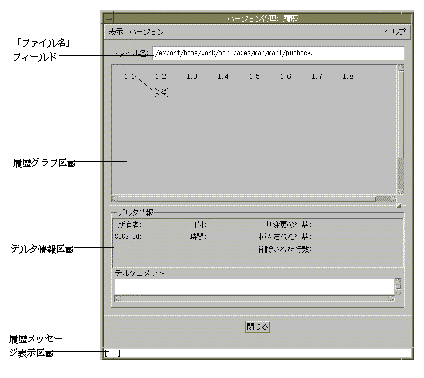424x378 pixels.
Task: Select version node 1.4 in history graph
Action: [x=223, y=76]
